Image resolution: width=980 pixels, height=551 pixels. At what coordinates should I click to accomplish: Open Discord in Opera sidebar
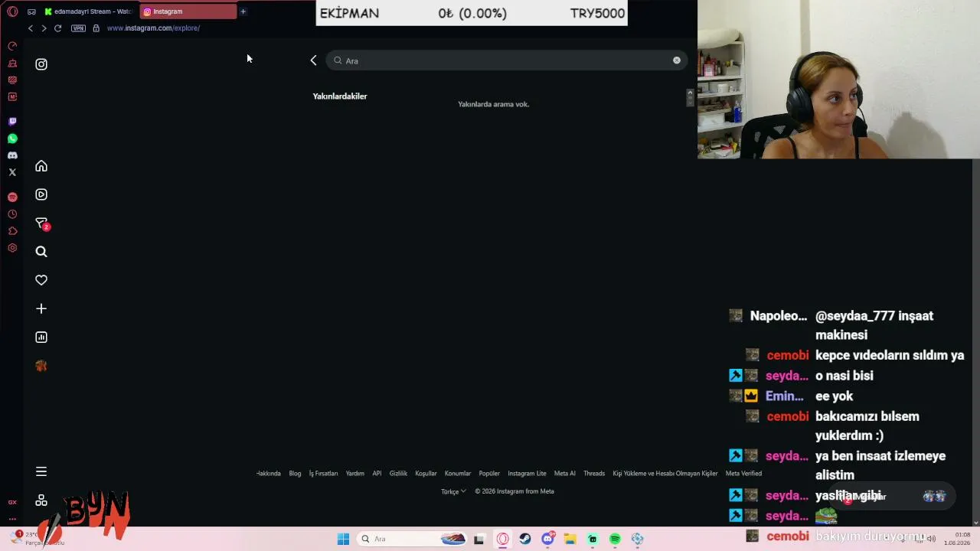12,155
